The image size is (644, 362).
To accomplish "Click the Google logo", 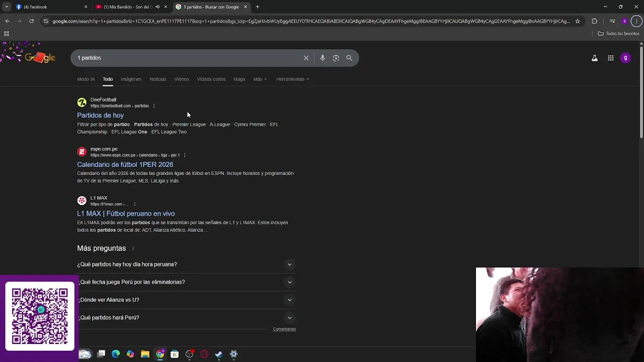I will coord(40,58).
